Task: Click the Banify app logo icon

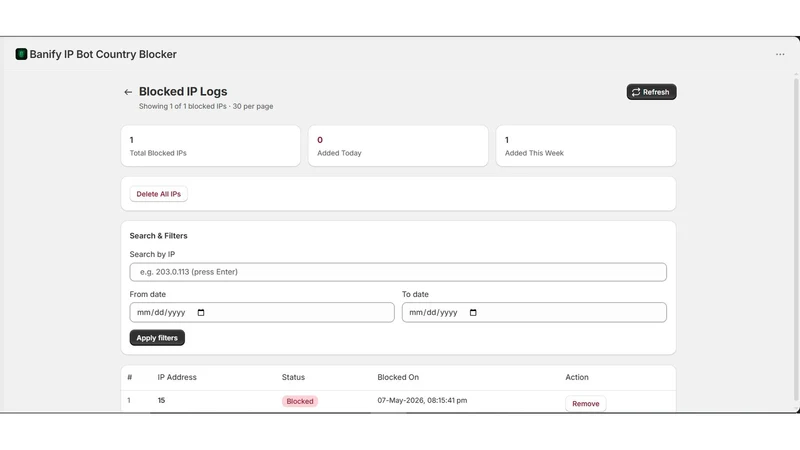Action: point(21,54)
